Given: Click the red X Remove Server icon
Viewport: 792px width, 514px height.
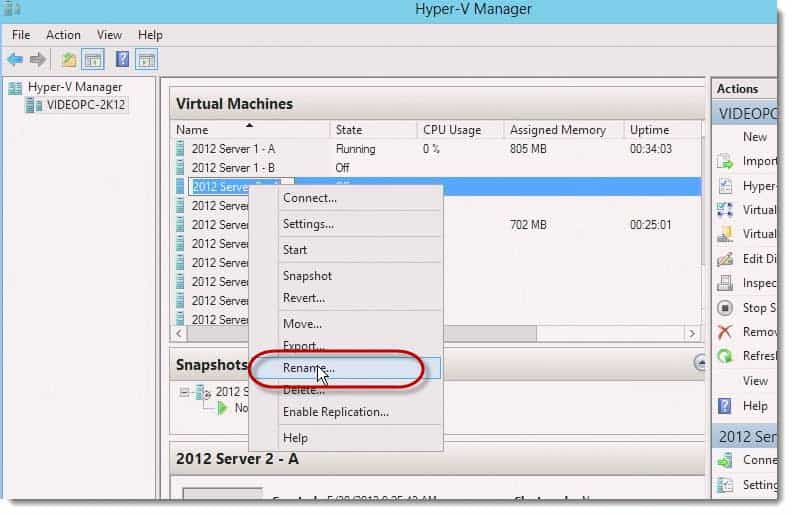Looking at the screenshot, I should [725, 332].
